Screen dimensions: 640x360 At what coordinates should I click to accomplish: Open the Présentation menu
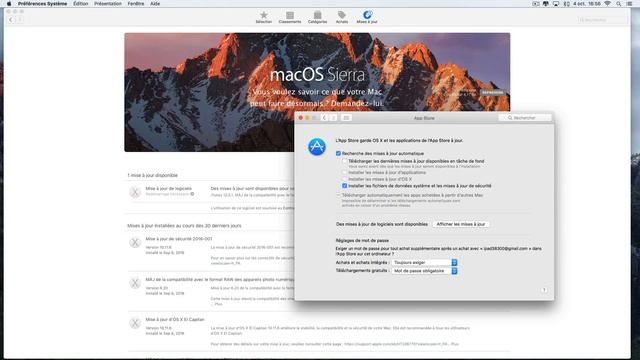point(108,4)
